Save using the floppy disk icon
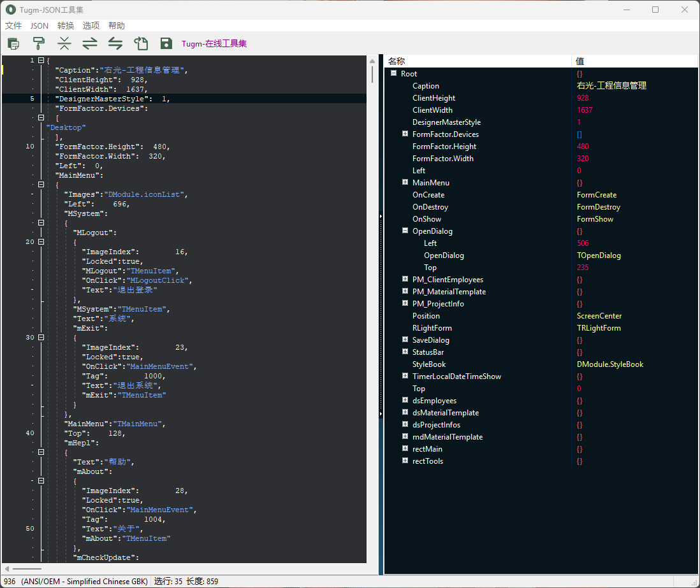 [166, 43]
